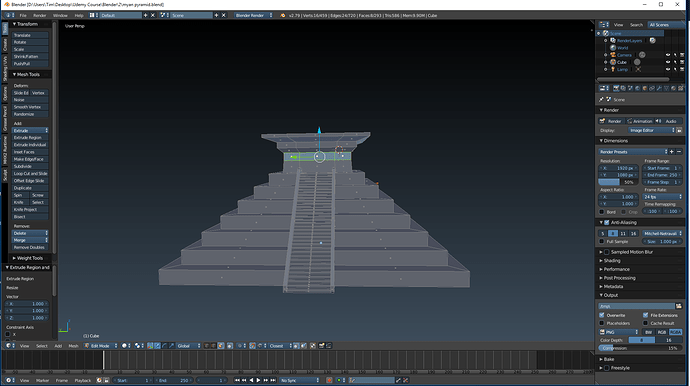Click the Loop Cut and Slide button
The width and height of the screenshot is (690, 386).
29,173
